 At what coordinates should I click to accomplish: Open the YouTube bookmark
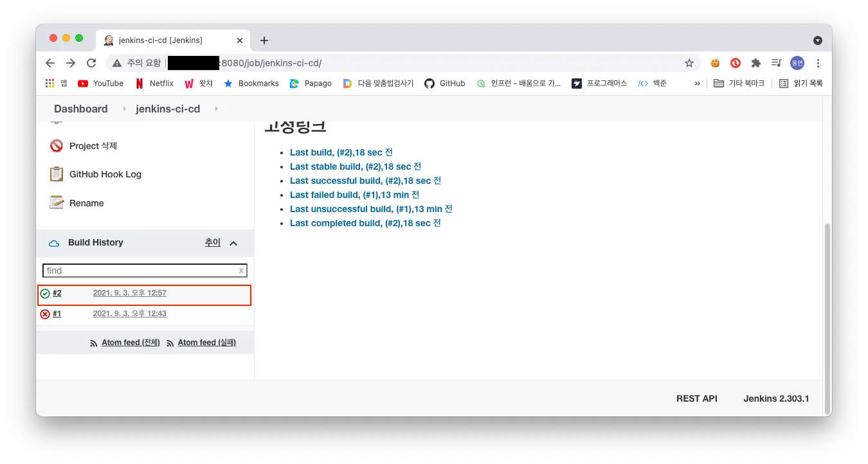(100, 83)
